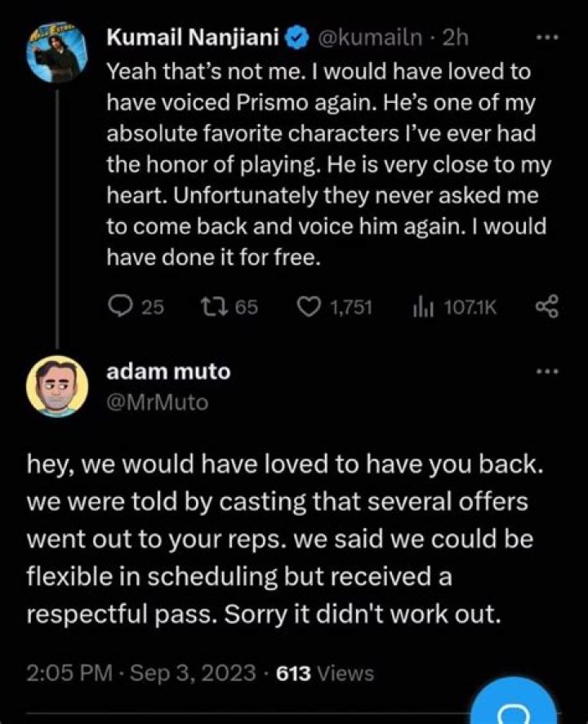This screenshot has width=588, height=724.
Task: Click the adam muto display name
Action: (x=168, y=371)
